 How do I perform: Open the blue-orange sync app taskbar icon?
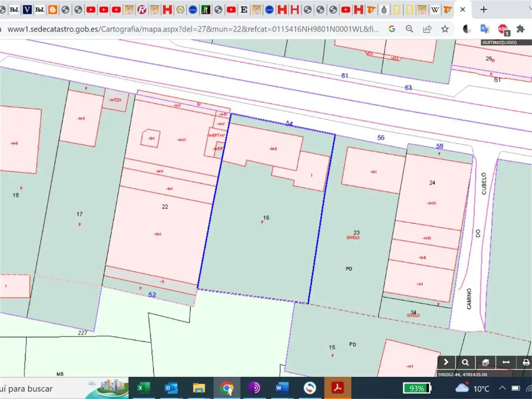tap(310, 388)
